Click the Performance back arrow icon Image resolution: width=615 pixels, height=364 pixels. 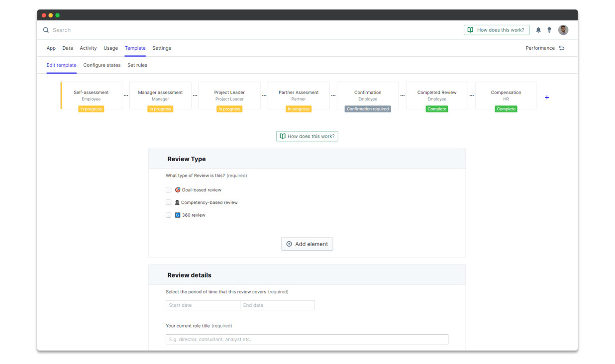tap(562, 48)
